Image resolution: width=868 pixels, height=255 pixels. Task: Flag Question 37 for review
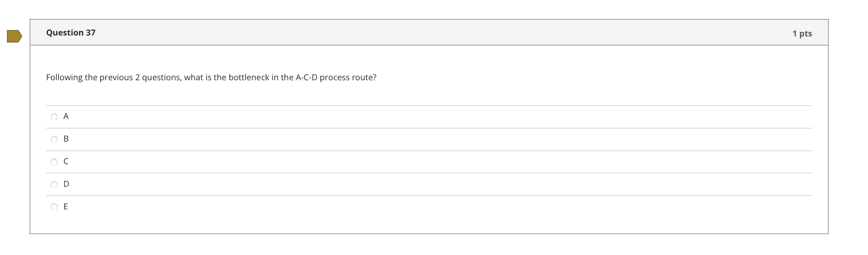point(14,36)
